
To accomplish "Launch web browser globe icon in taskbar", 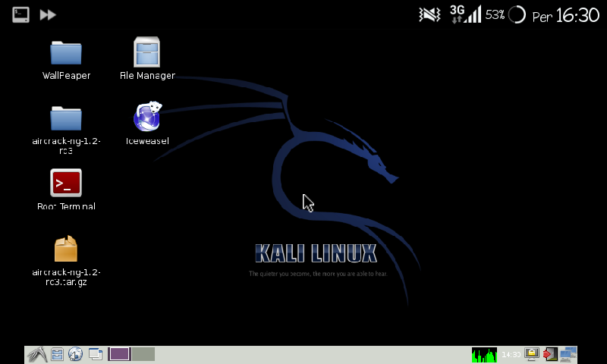I will [x=75, y=354].
